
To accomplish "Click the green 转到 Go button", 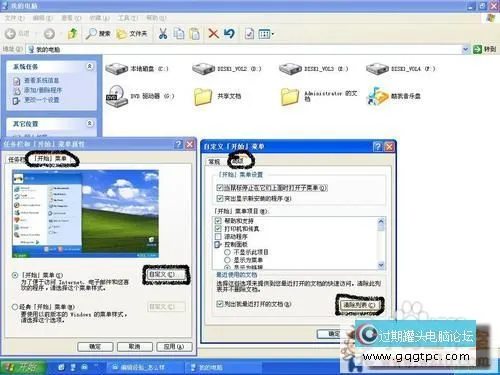I will click(x=485, y=49).
